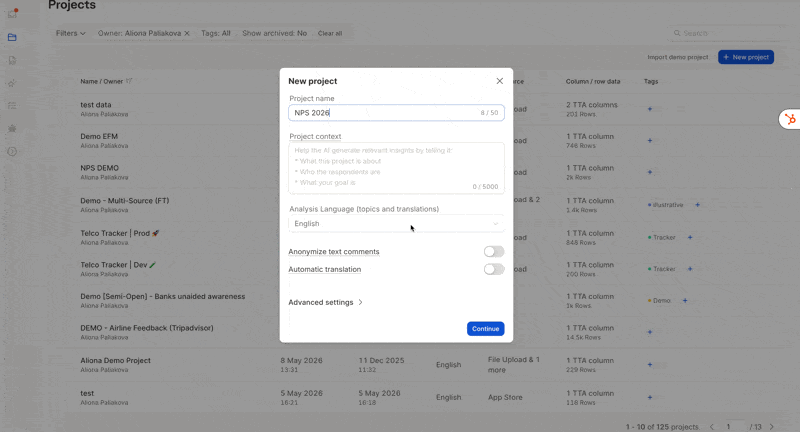Image resolution: width=800 pixels, height=432 pixels.
Task: Expand Advanced settings
Action: [326, 302]
